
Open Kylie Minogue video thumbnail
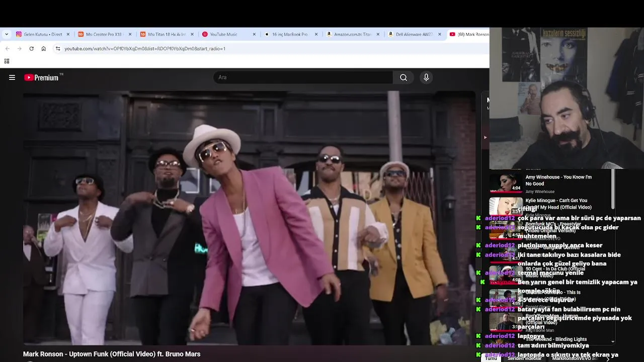tap(506, 206)
